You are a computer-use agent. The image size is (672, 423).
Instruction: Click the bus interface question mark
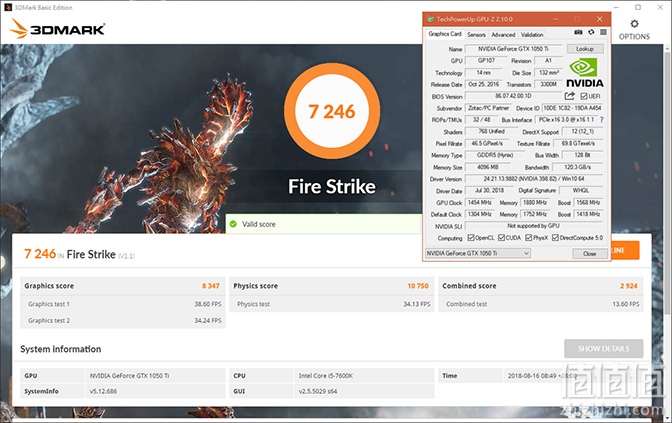pyautogui.click(x=602, y=120)
